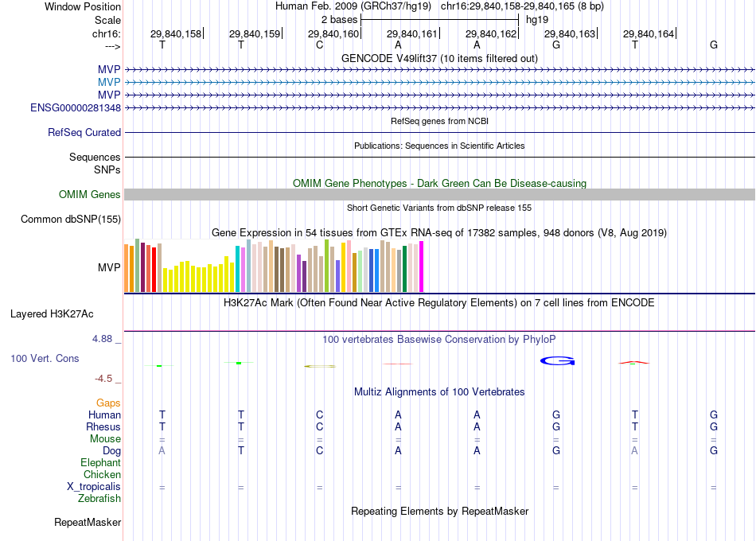Open the MVP label just above ENSG00000281348
The width and height of the screenshot is (756, 541).
click(109, 95)
